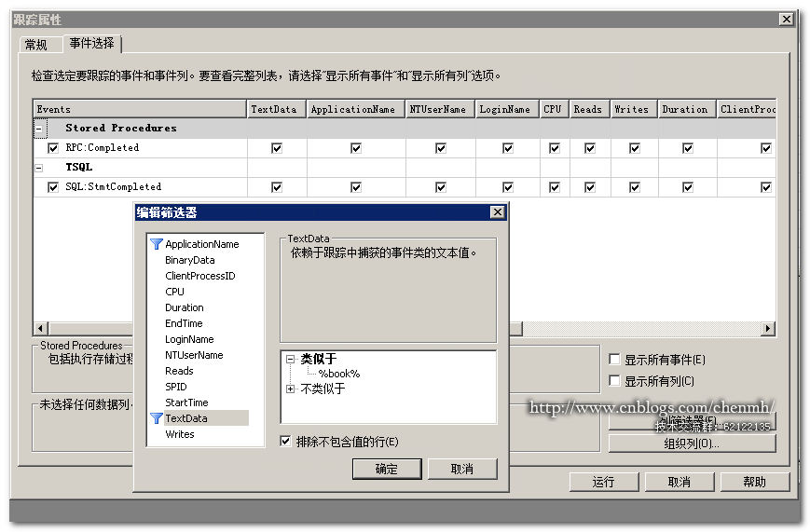Confirm the filter with 确定 button
This screenshot has width=810, height=532.
(387, 469)
